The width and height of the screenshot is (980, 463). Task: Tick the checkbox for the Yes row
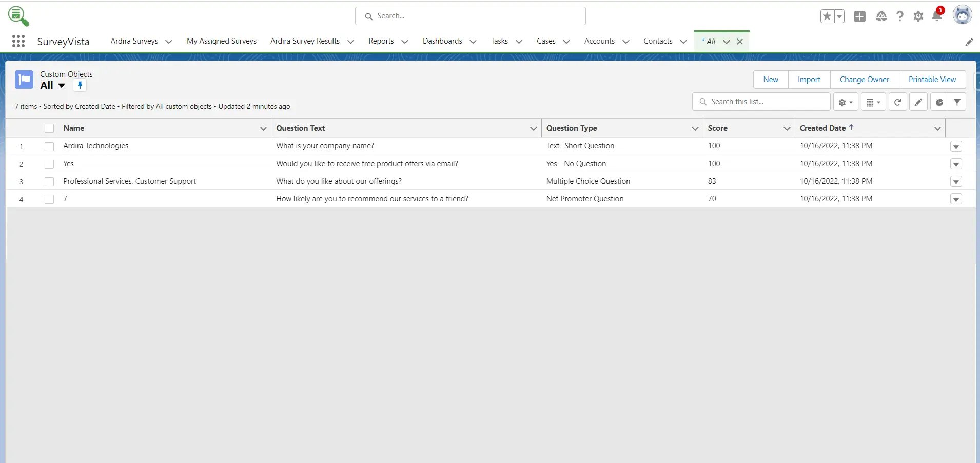49,164
